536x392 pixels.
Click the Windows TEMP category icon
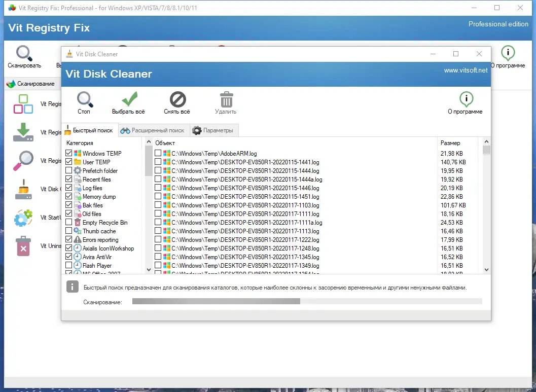(78, 154)
